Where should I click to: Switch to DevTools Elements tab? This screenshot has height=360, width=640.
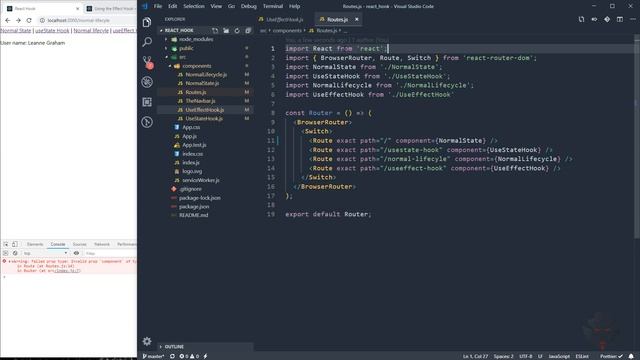pyautogui.click(x=35, y=244)
